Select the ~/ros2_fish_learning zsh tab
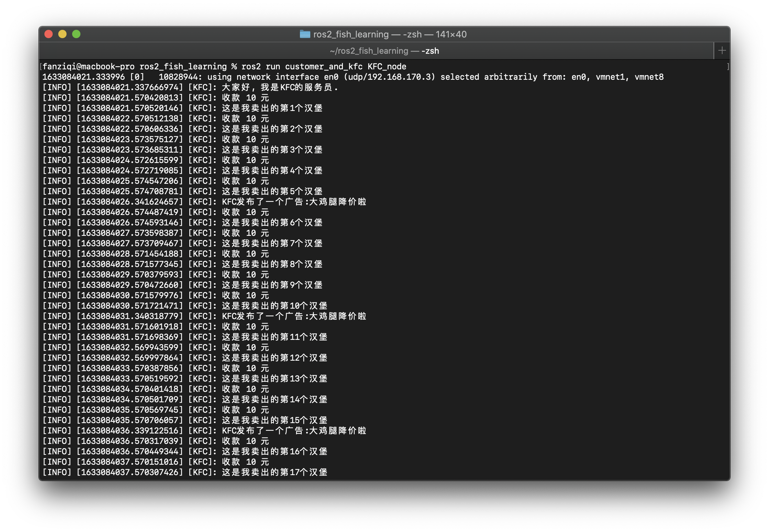Screen dimensions: 769x532 (x=384, y=51)
